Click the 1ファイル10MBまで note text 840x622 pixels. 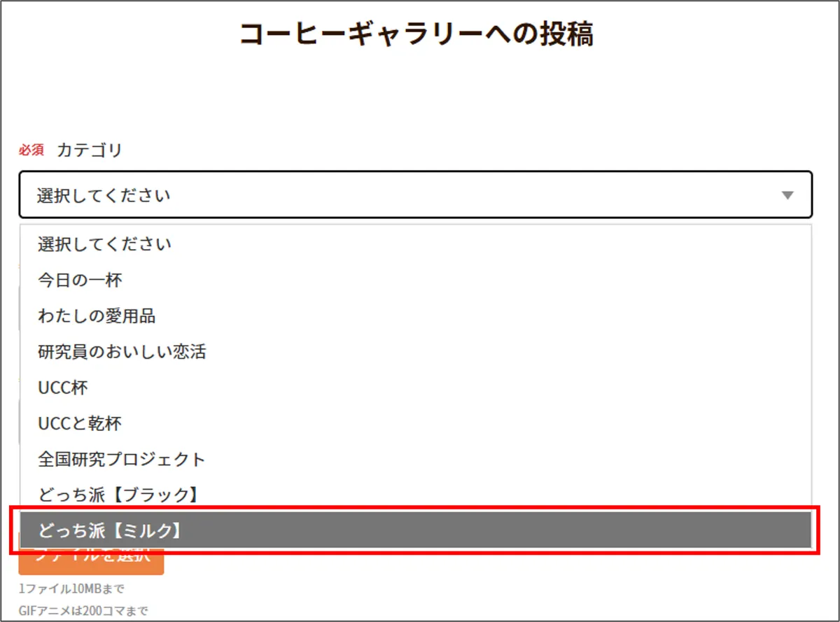pos(71,589)
